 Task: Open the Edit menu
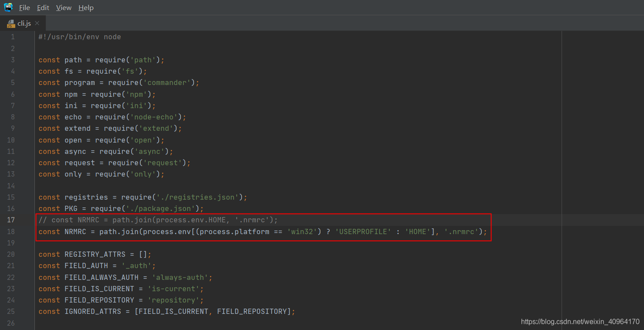[x=43, y=8]
